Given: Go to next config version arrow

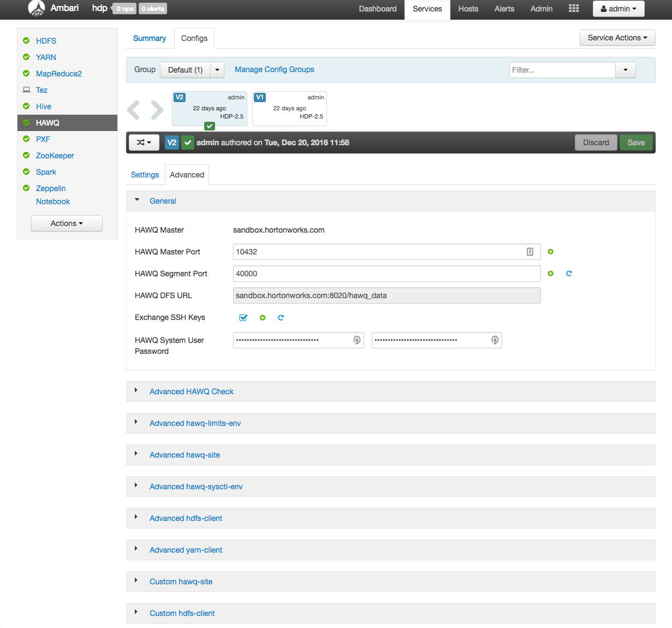Looking at the screenshot, I should pos(157,110).
